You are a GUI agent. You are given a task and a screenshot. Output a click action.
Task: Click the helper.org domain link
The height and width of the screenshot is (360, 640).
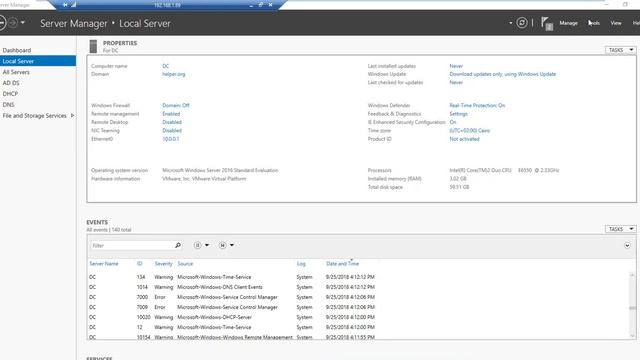pyautogui.click(x=173, y=74)
